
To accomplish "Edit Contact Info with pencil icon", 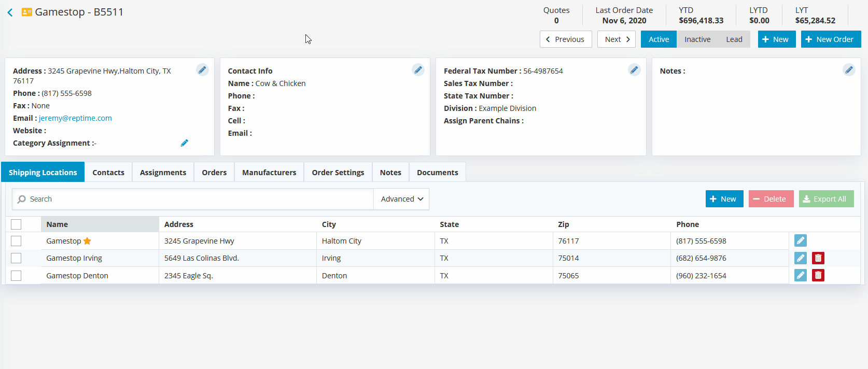I will (x=418, y=70).
